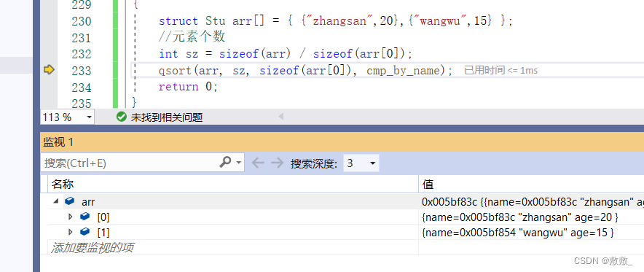
Task: Click line number 234 in the gutter
Action: click(x=82, y=87)
